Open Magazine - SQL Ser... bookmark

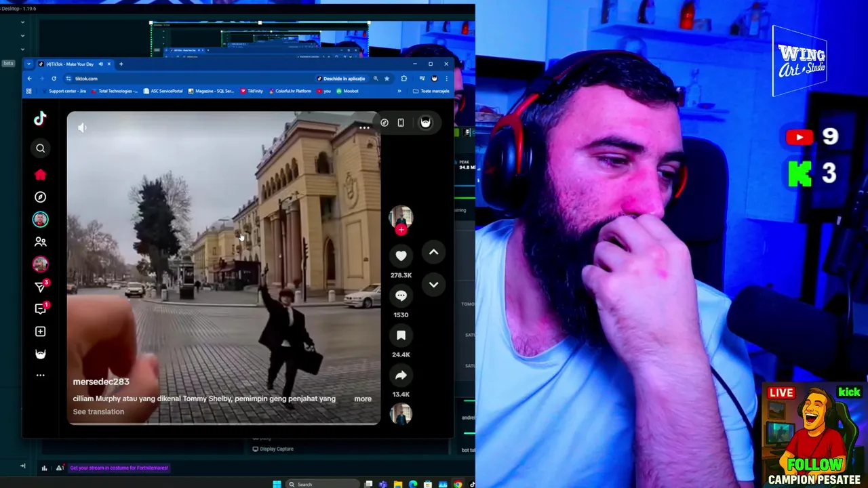(210, 91)
